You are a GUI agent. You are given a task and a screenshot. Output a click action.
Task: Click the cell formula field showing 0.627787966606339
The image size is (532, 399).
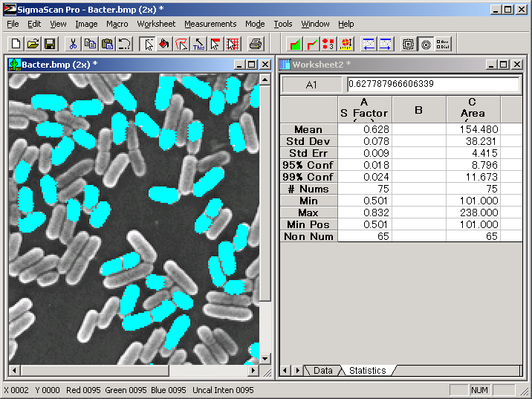coord(433,84)
